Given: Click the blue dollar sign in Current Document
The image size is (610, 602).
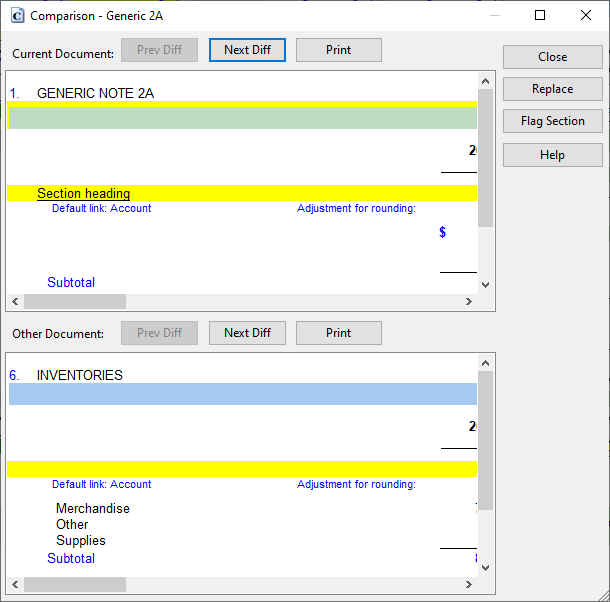Looking at the screenshot, I should click(442, 232).
